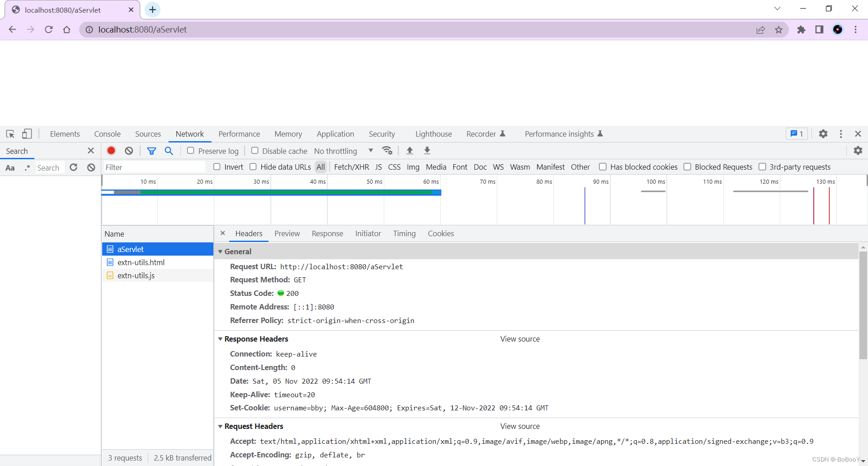Bookmark this page star icon
Image resolution: width=868 pixels, height=466 pixels.
(x=778, y=29)
